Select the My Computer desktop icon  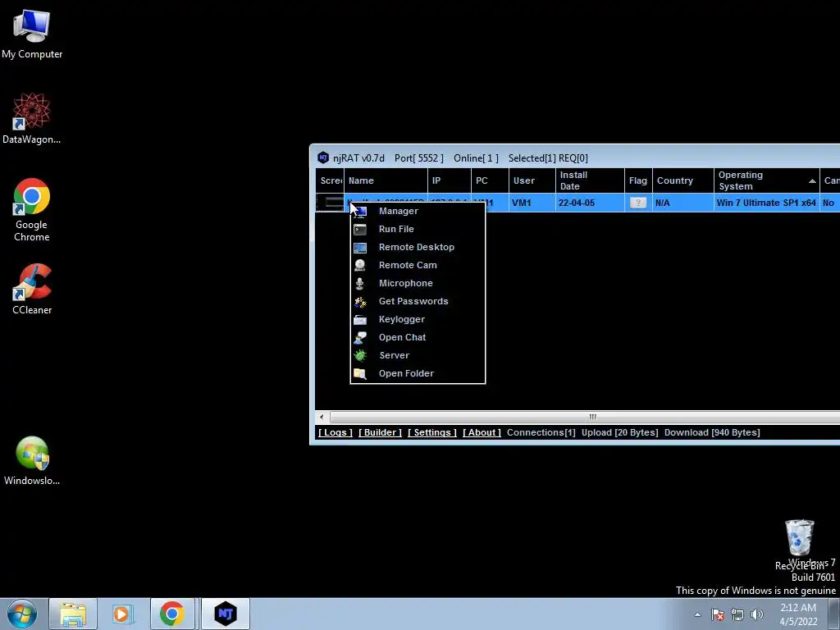click(x=32, y=34)
